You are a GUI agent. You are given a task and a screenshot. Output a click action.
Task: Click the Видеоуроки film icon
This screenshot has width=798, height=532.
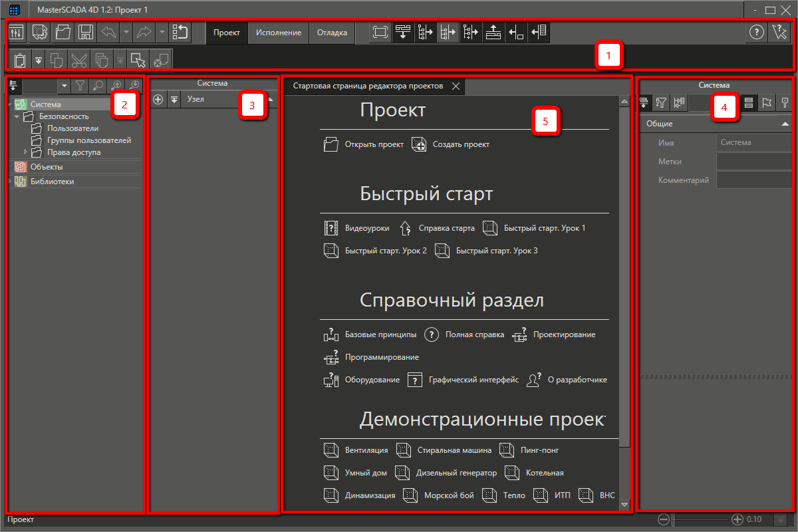[331, 228]
